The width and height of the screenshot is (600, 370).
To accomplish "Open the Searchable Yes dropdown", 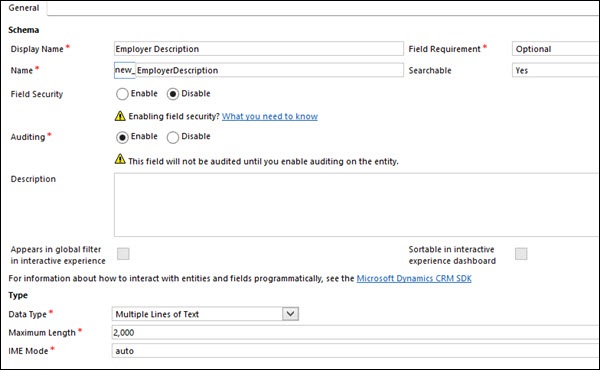I will pyautogui.click(x=556, y=70).
